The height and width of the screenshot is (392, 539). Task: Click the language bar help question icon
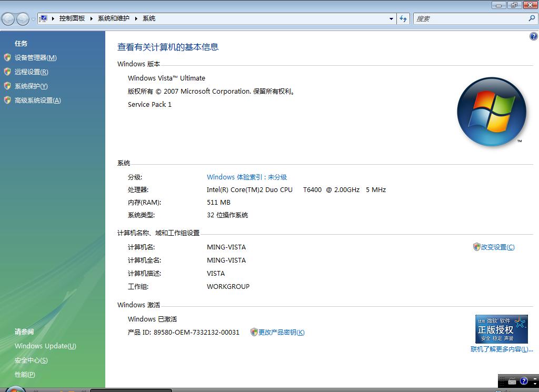pyautogui.click(x=524, y=380)
